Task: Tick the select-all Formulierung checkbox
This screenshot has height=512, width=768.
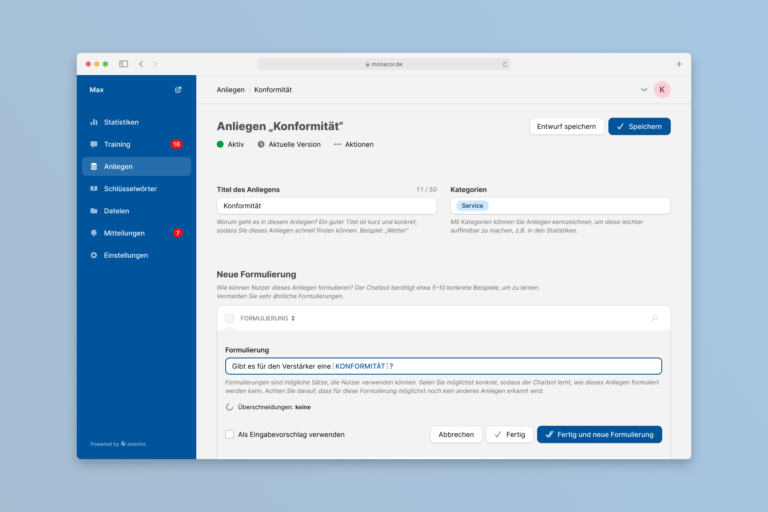Action: [x=229, y=318]
